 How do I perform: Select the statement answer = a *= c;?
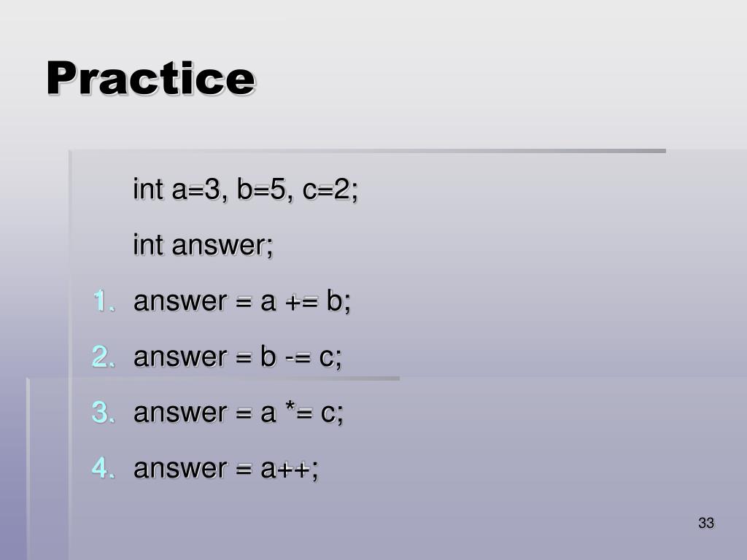[x=239, y=413]
